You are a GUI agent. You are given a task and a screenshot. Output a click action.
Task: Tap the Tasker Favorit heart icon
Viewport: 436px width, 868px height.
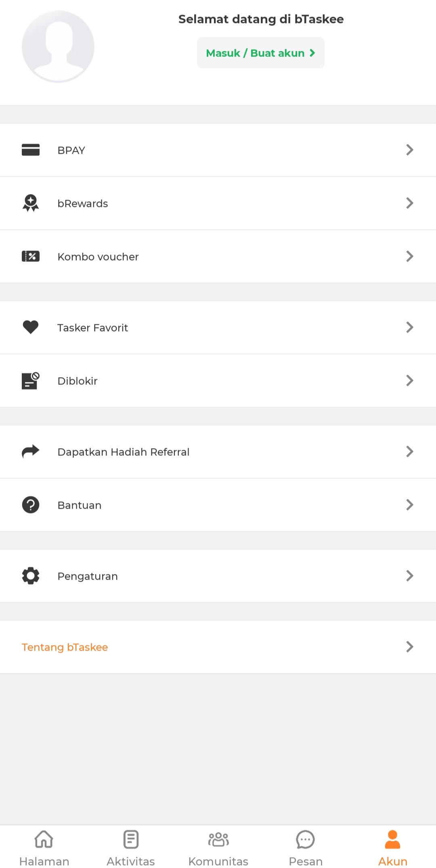(31, 327)
